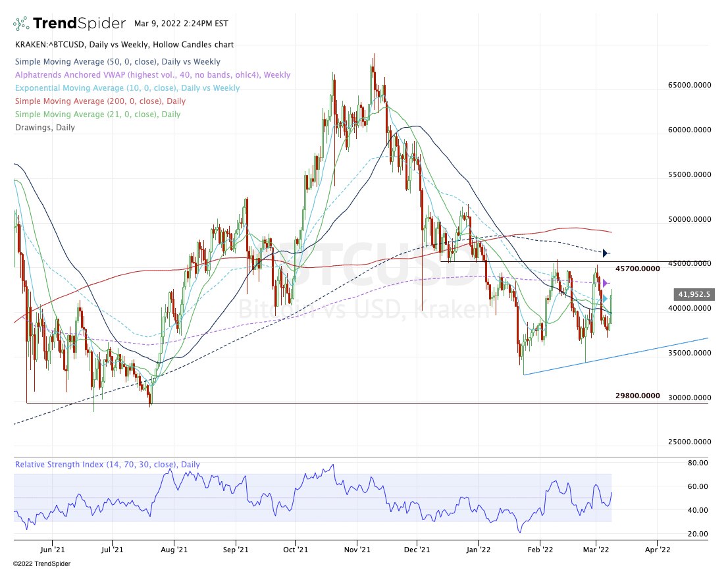Select the 'Simple Moving Average (50, 0, close)' legend
The width and height of the screenshot is (728, 570).
coord(117,62)
